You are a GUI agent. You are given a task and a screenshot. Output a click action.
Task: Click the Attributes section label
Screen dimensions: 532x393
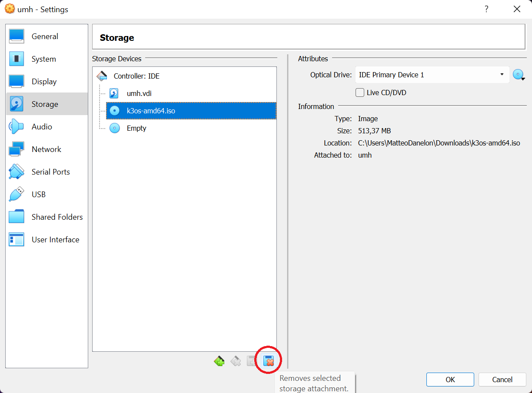coord(313,59)
